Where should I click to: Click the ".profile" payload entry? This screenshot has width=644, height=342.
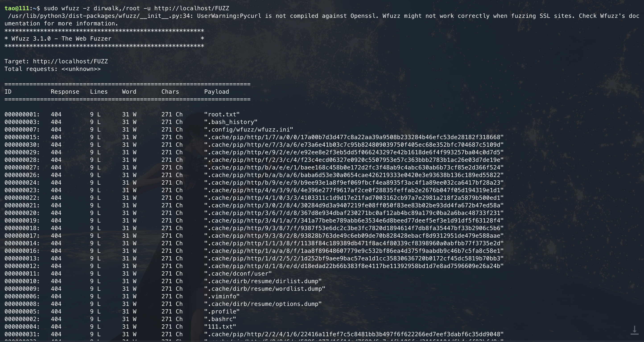(x=222, y=311)
